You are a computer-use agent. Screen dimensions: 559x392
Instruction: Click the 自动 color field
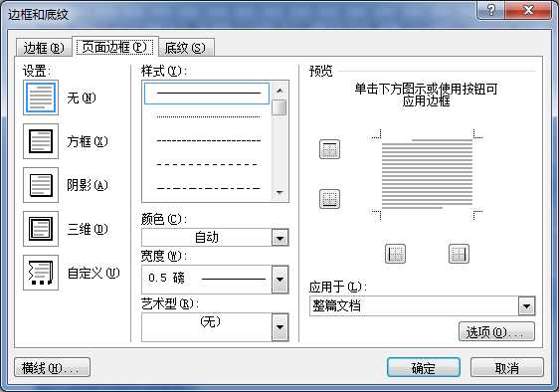(207, 237)
